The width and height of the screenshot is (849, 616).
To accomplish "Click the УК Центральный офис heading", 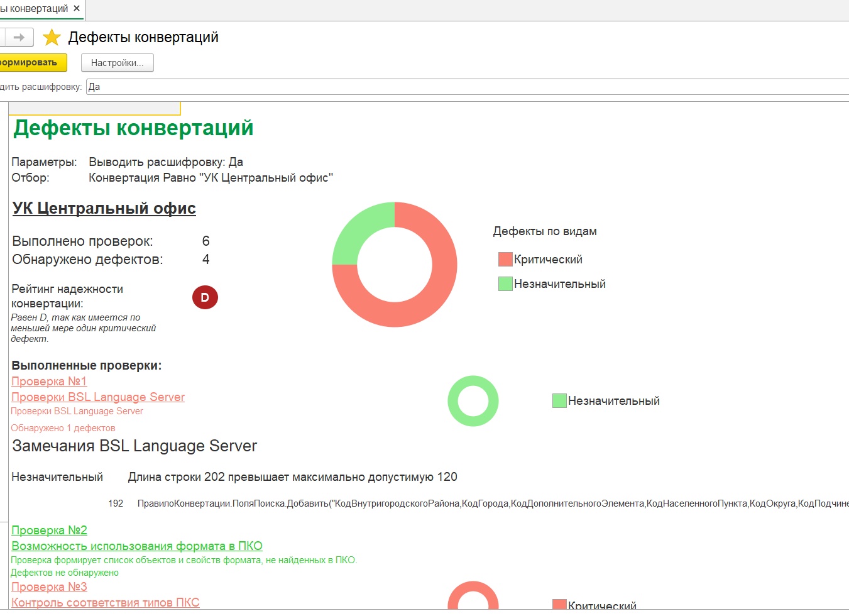I will point(104,208).
